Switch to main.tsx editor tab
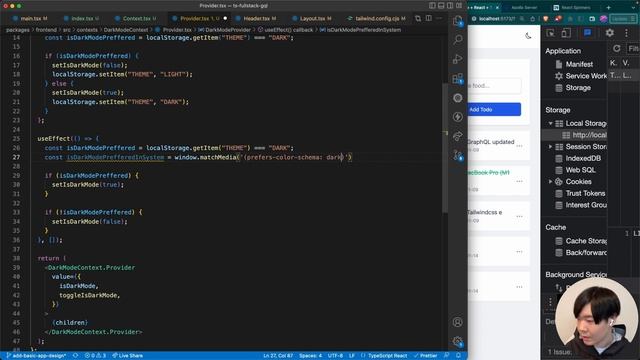Image resolution: width=640 pixels, height=360 pixels. pos(31,18)
